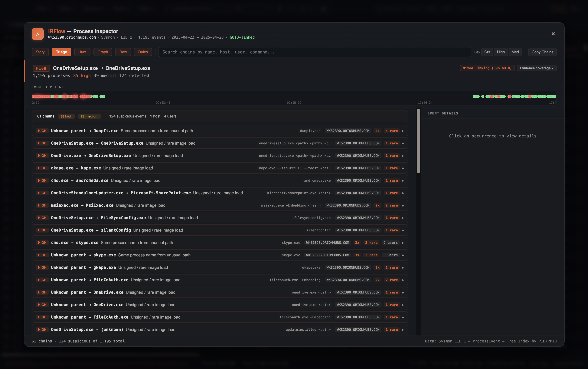The height and width of the screenshot is (369, 588).
Task: Click the GUID-linked status text
Action: point(242,37)
